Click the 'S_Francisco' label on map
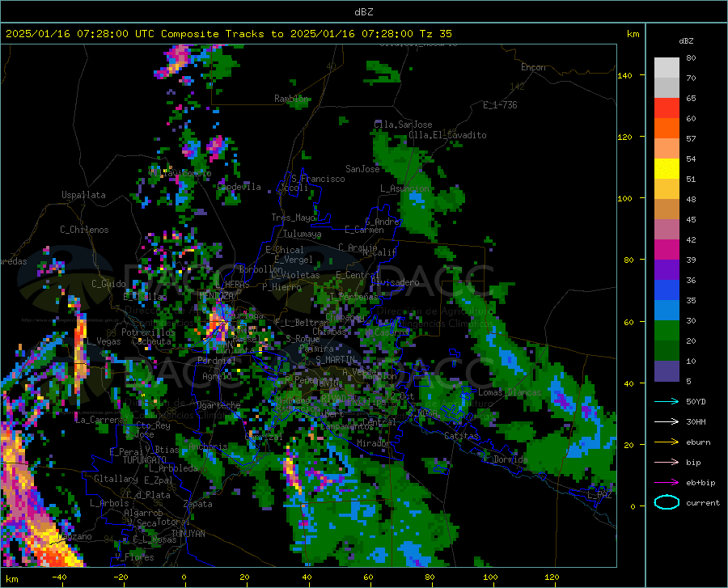The height and width of the screenshot is (588, 728). pos(318,179)
